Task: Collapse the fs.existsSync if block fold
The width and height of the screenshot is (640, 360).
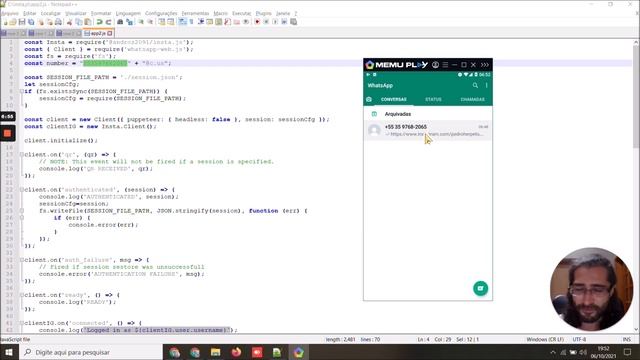Action: [22, 91]
